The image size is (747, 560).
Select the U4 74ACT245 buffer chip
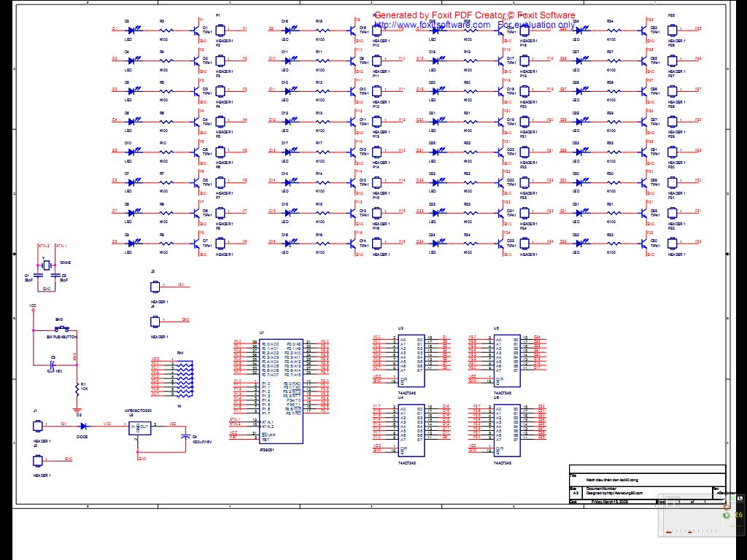[411, 430]
